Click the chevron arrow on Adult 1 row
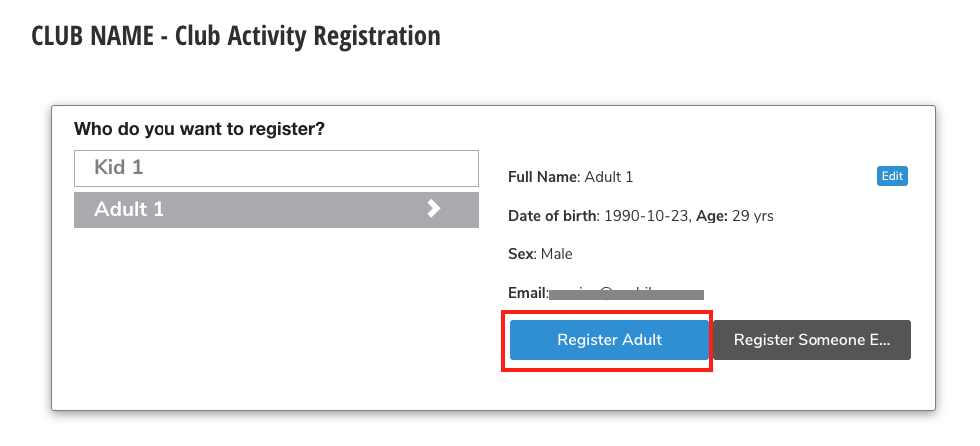980x446 pixels. 434,209
